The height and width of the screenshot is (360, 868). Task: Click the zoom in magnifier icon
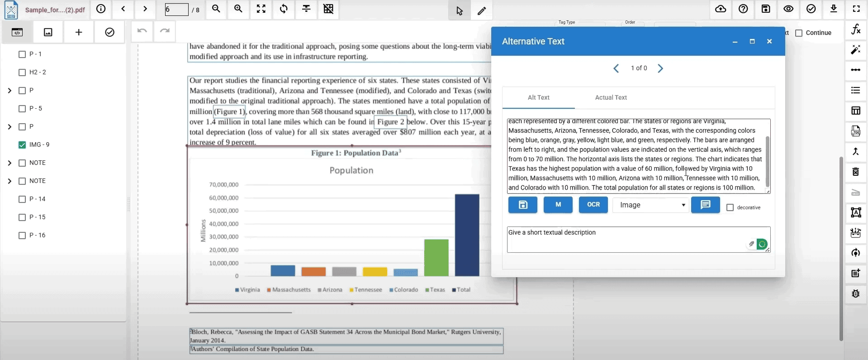(238, 9)
